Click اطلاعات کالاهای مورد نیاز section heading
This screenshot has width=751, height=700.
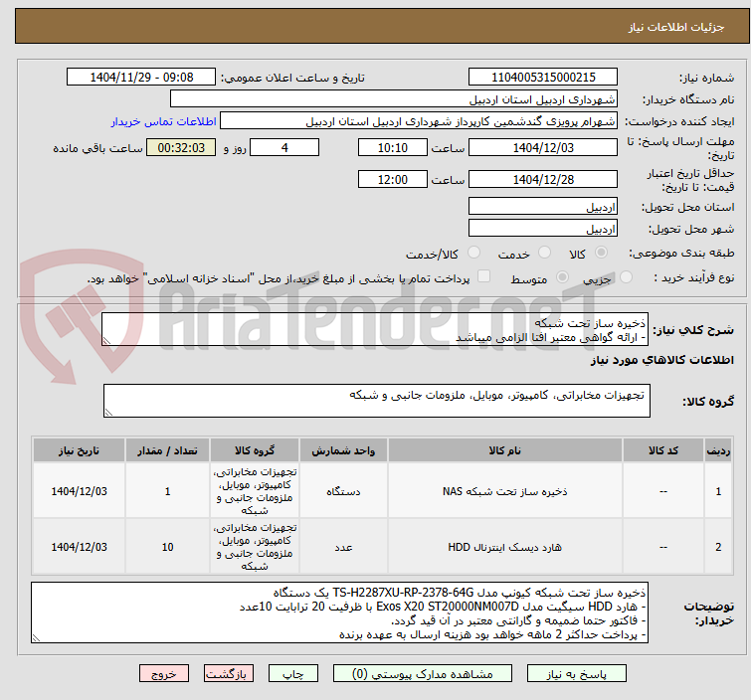[661, 360]
